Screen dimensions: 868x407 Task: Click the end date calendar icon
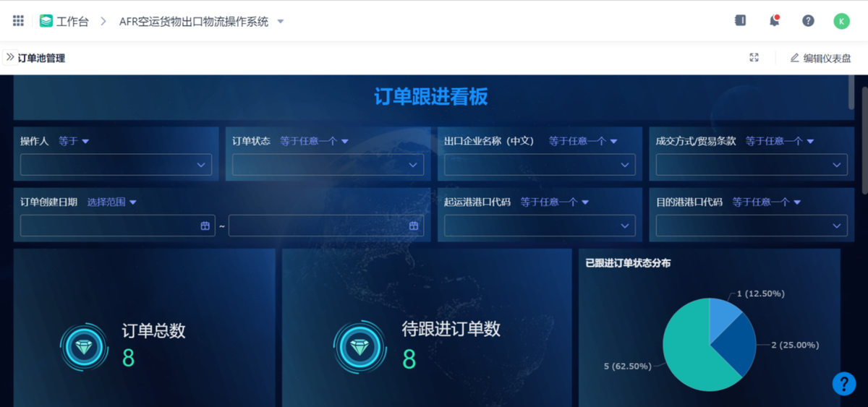pyautogui.click(x=414, y=226)
